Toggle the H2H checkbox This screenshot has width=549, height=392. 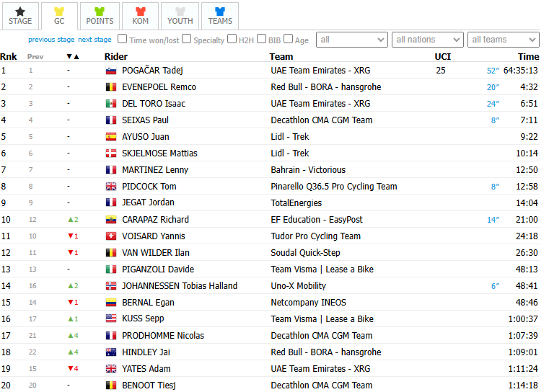click(x=232, y=38)
